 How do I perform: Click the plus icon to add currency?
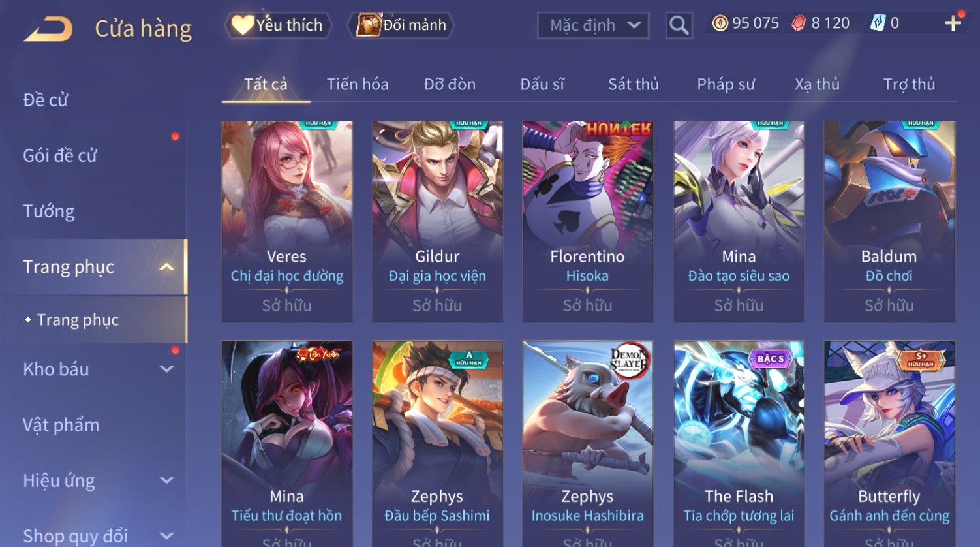(x=953, y=23)
